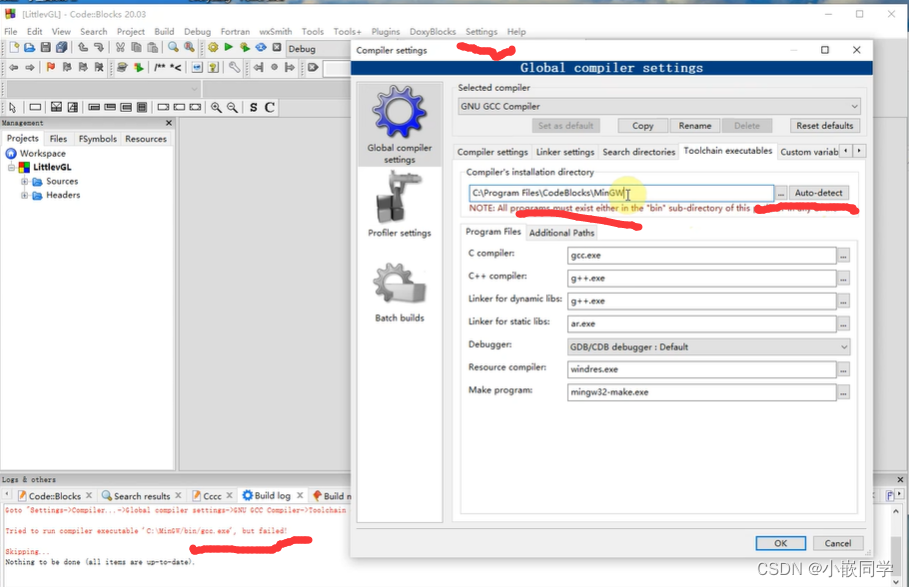Jump forward with the right arrow icon
The height and width of the screenshot is (587, 909).
point(30,67)
